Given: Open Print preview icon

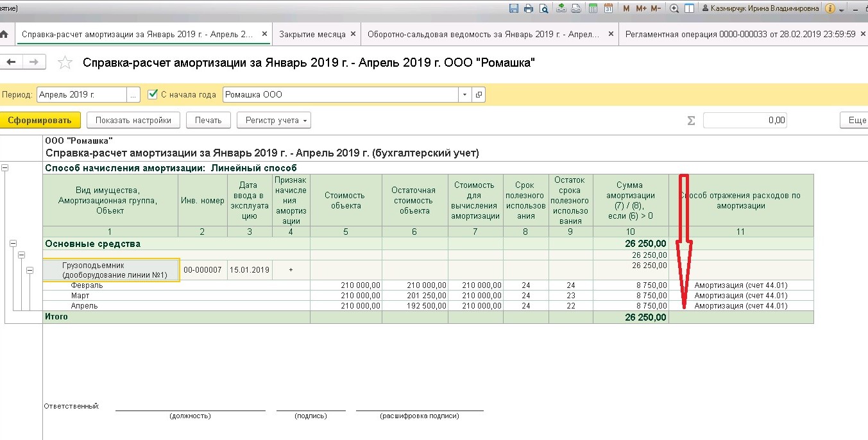Looking at the screenshot, I should point(543,8).
